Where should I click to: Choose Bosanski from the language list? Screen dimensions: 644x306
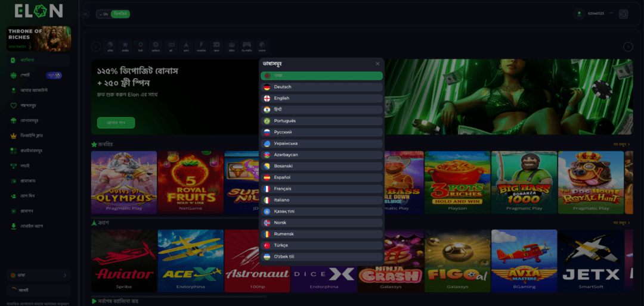click(x=321, y=166)
